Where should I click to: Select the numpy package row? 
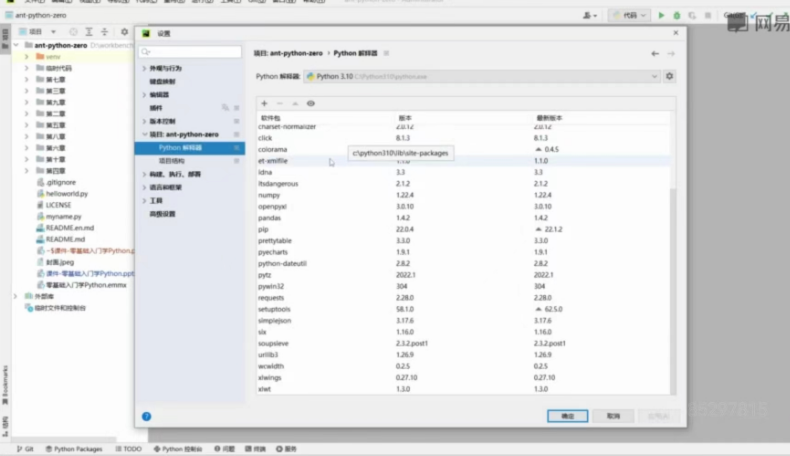[x=463, y=195]
